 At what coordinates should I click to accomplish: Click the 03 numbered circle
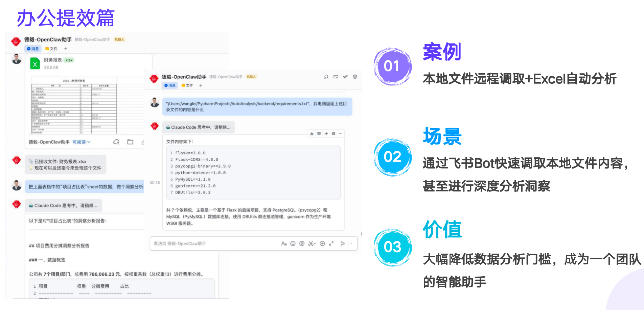click(x=392, y=247)
